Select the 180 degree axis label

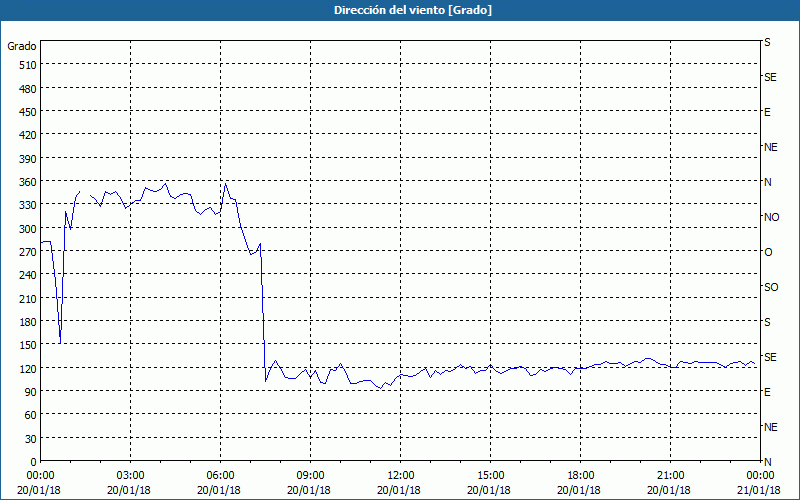click(28, 322)
